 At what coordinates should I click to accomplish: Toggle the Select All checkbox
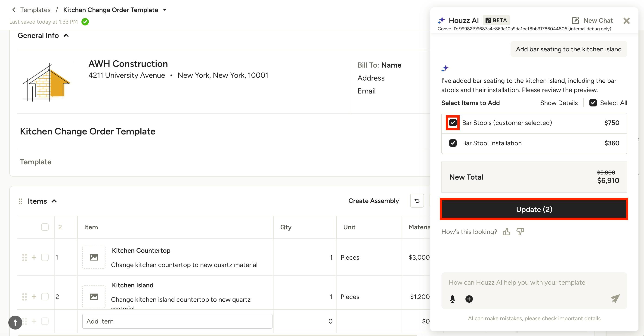click(x=593, y=103)
